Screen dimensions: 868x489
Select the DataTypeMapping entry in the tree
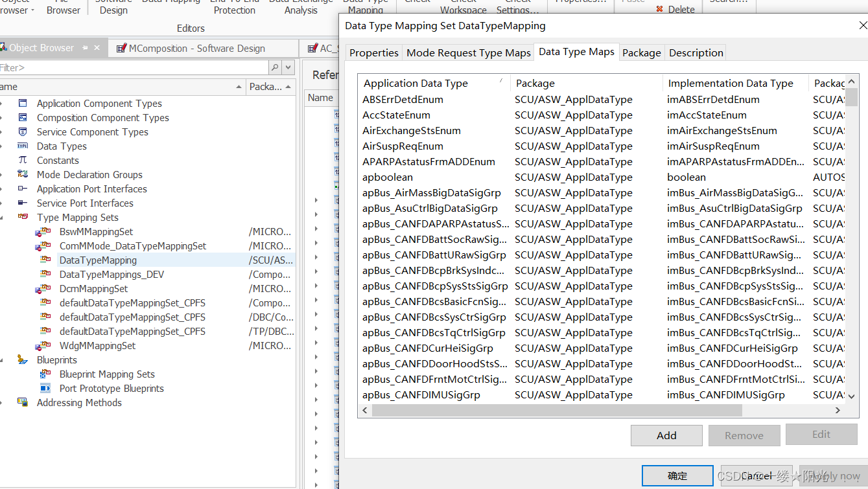97,260
